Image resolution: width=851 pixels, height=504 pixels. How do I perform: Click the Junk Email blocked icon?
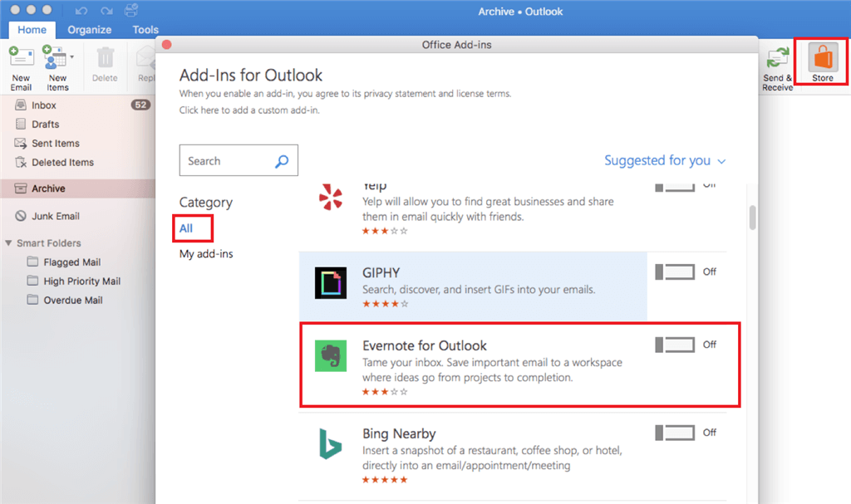[x=21, y=215]
